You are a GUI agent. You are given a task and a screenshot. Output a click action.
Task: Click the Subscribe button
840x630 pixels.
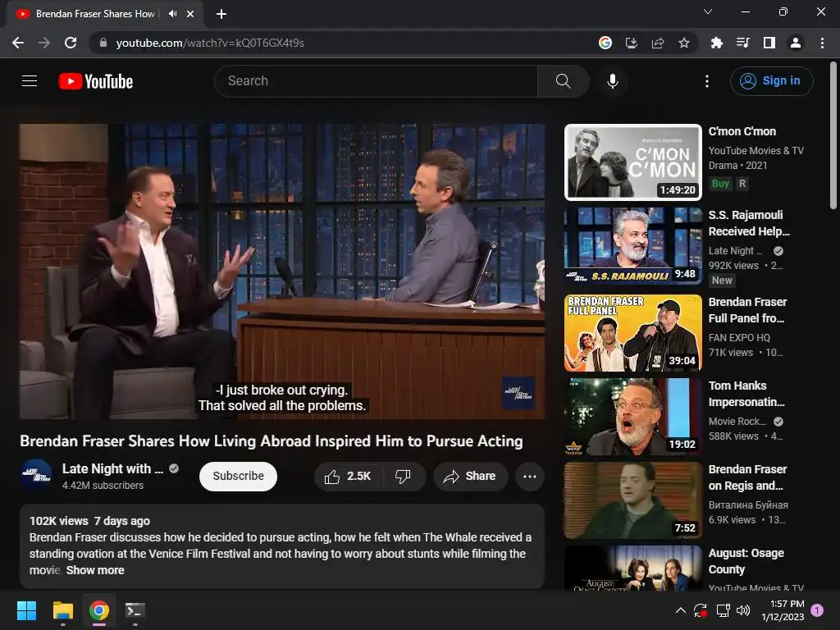[x=239, y=477]
